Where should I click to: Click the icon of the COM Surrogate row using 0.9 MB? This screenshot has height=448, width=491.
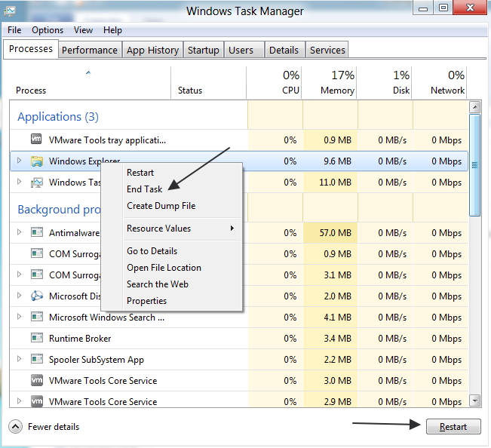point(37,253)
